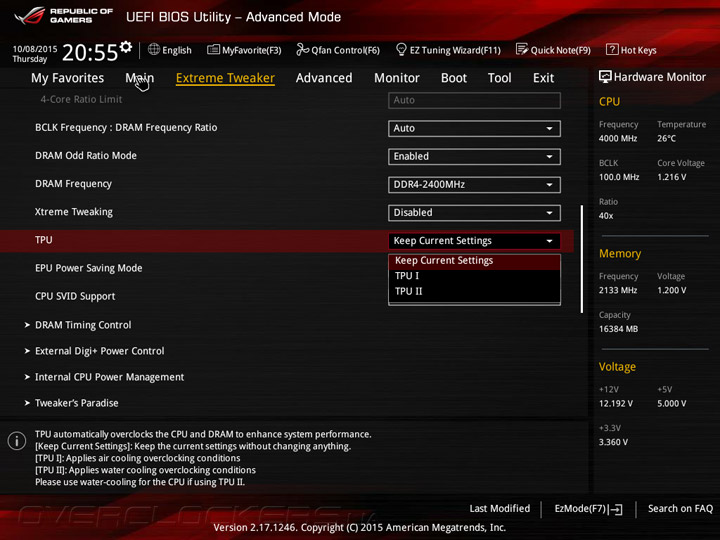Open the BCLK Frequency : DRAM Frequency Ratio dropdown
Image resolution: width=720 pixels, height=540 pixels.
pos(474,129)
